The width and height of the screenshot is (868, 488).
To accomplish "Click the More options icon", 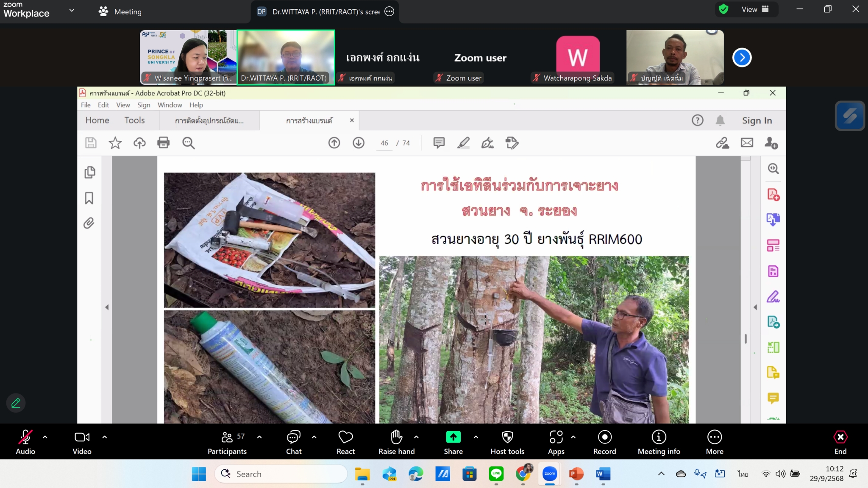I will pos(715,437).
